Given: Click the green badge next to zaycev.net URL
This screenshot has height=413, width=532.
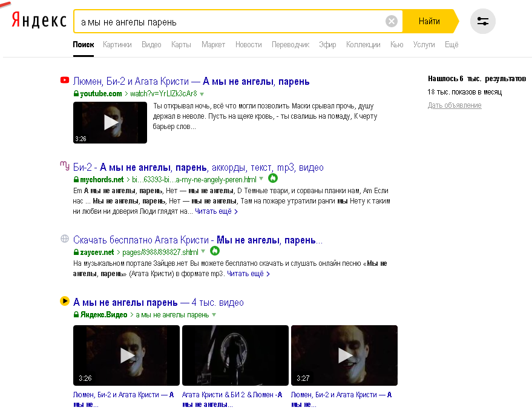Looking at the screenshot, I should point(215,251).
